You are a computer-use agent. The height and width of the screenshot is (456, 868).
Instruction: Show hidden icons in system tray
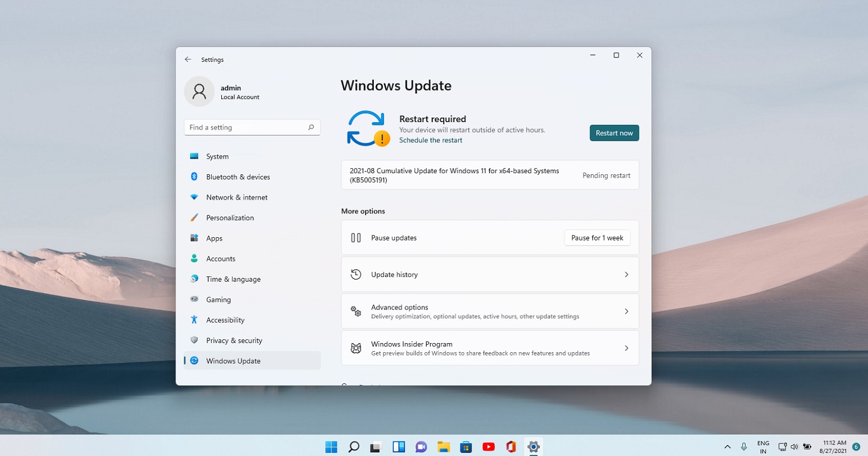point(727,447)
